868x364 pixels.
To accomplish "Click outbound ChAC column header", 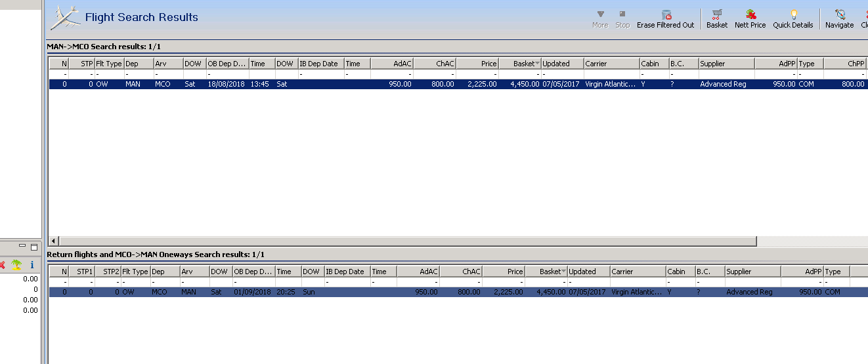I will [x=434, y=64].
